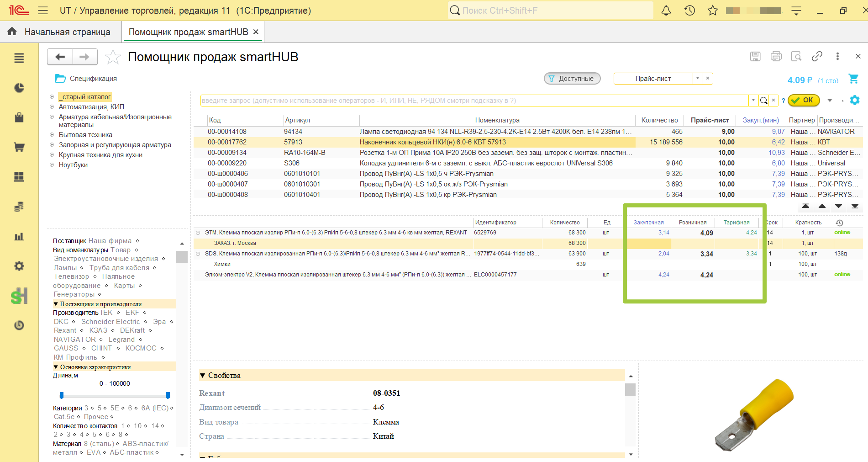Toggle Rexant manufacturer filter
Viewport: 868px width, 462px height.
coord(65,330)
